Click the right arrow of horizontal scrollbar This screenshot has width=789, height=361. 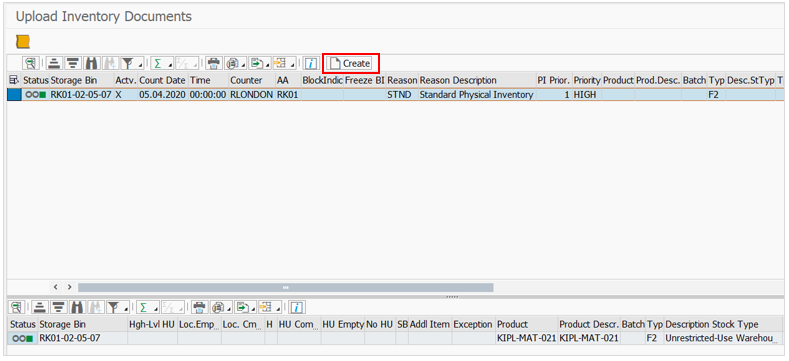click(x=69, y=287)
